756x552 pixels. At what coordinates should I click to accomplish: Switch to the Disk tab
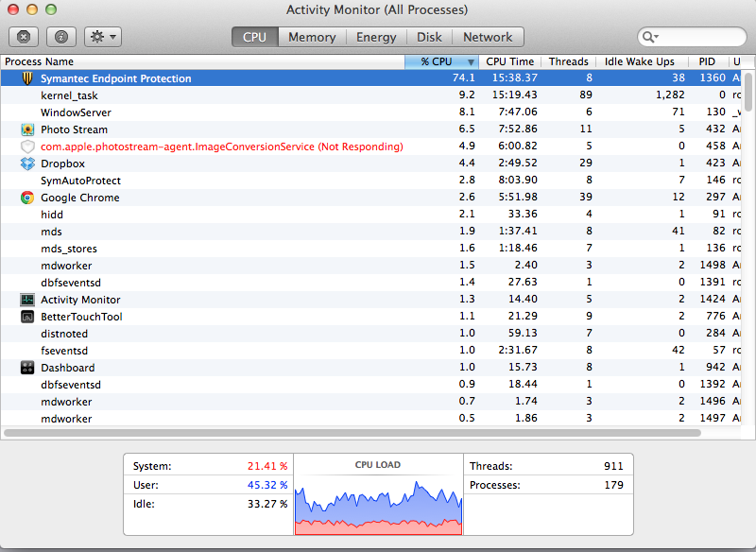[x=429, y=37]
